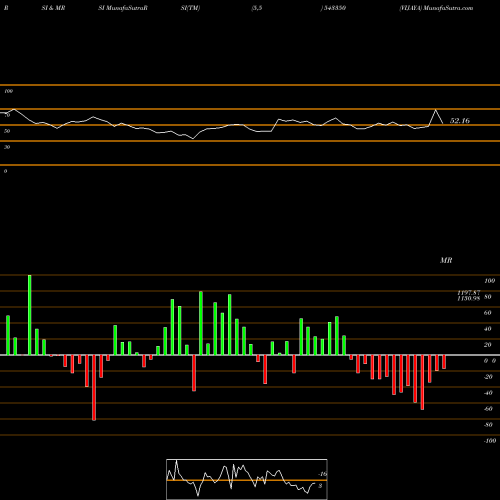Click the 1130.98 value label
The width and height of the screenshot is (500, 500).
pos(469,298)
